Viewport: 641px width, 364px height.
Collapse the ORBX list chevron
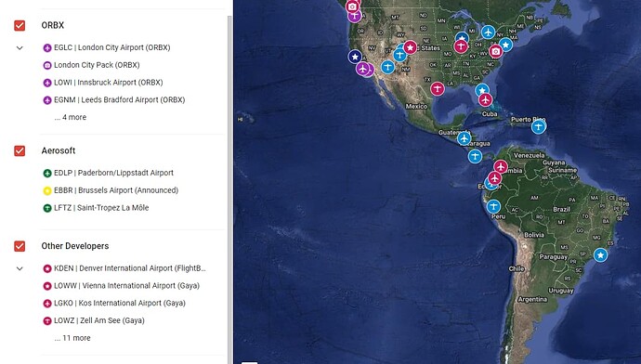(20, 47)
